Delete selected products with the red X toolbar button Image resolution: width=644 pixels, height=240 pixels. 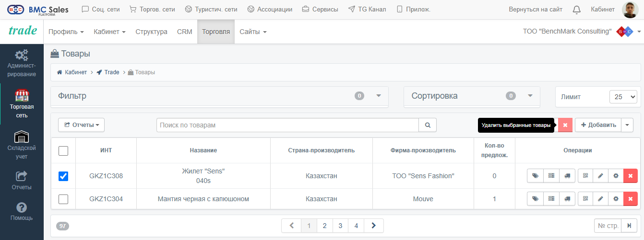click(x=565, y=125)
